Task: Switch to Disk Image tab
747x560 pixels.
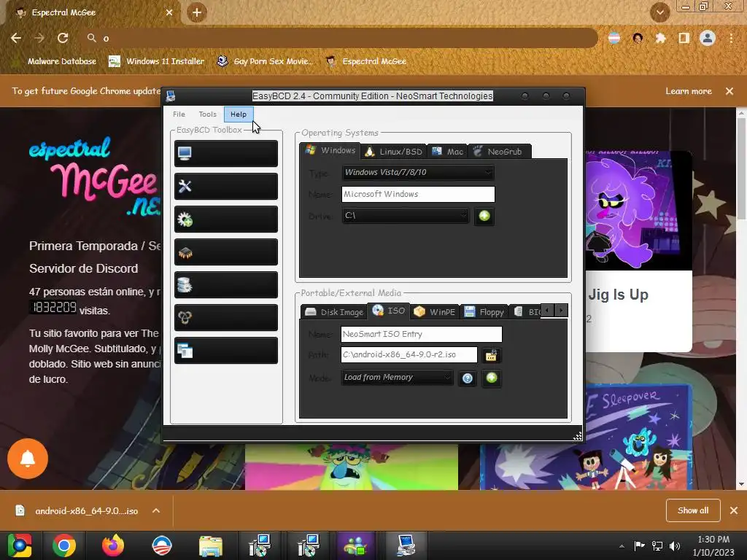Action: pyautogui.click(x=334, y=312)
